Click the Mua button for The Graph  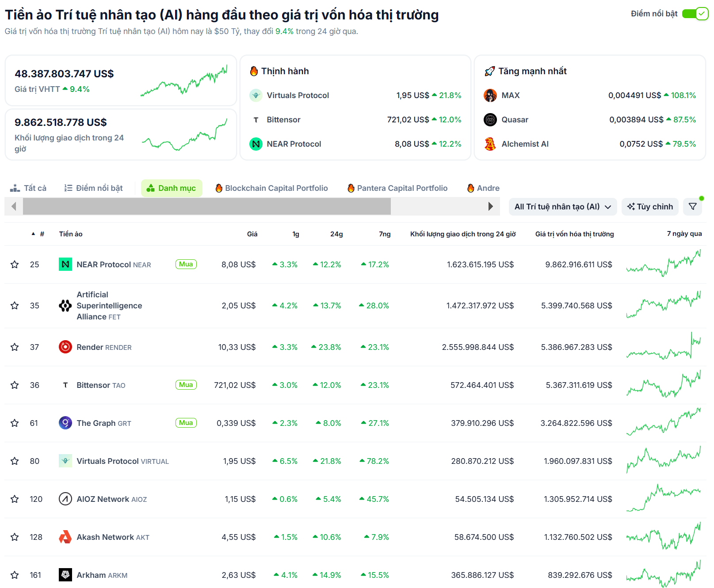click(x=186, y=423)
